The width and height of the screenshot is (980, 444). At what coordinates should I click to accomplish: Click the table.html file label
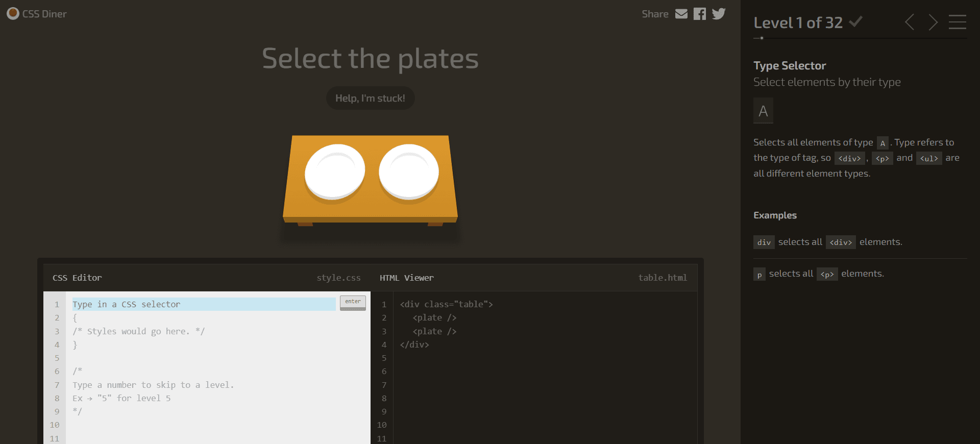tap(663, 278)
